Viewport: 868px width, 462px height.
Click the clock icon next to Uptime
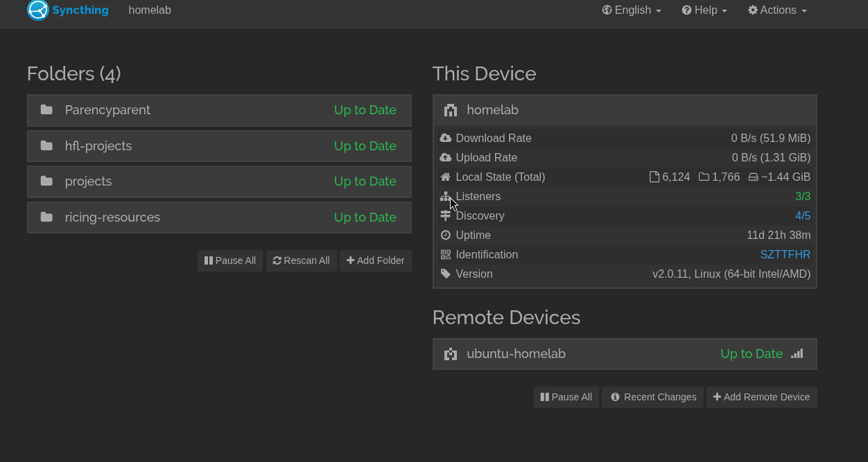pos(446,235)
